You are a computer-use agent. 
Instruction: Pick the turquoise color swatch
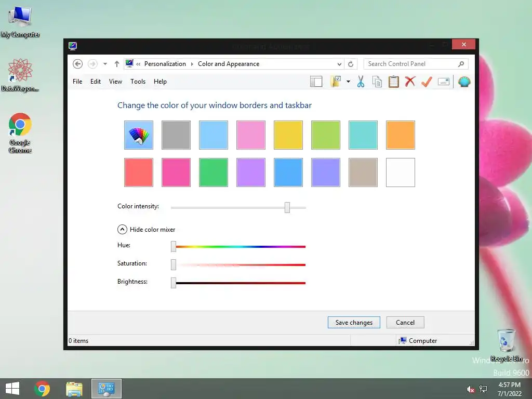(x=363, y=135)
